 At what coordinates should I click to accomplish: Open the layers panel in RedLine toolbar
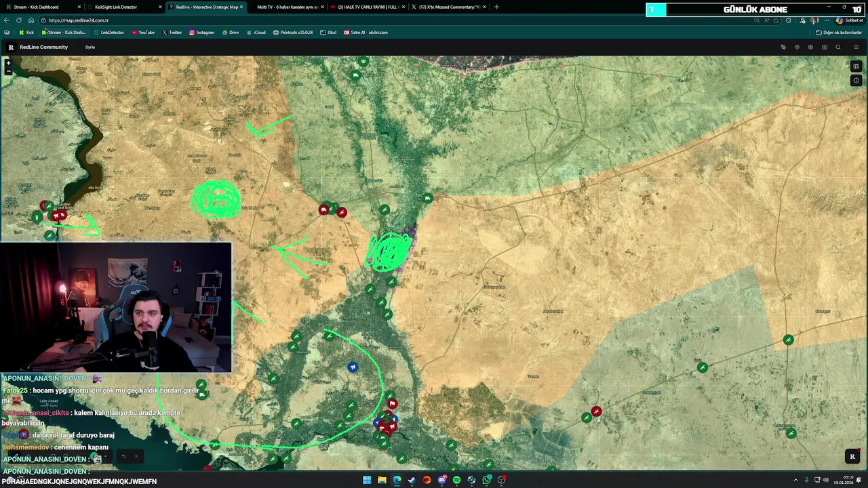point(810,47)
